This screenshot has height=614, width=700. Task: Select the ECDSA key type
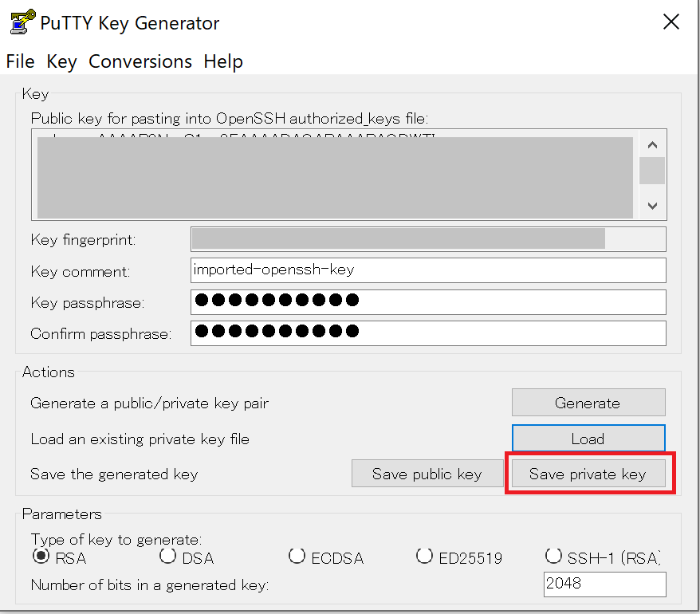(297, 556)
